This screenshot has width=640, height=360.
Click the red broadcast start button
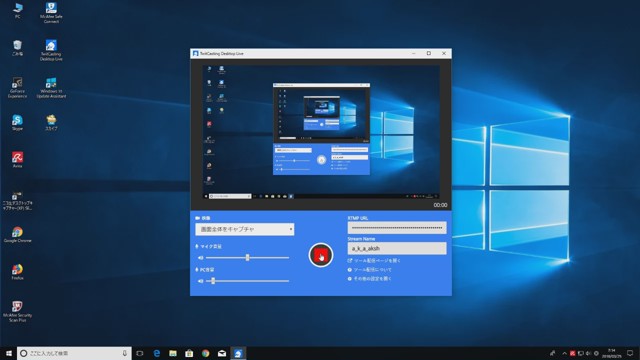(x=321, y=255)
